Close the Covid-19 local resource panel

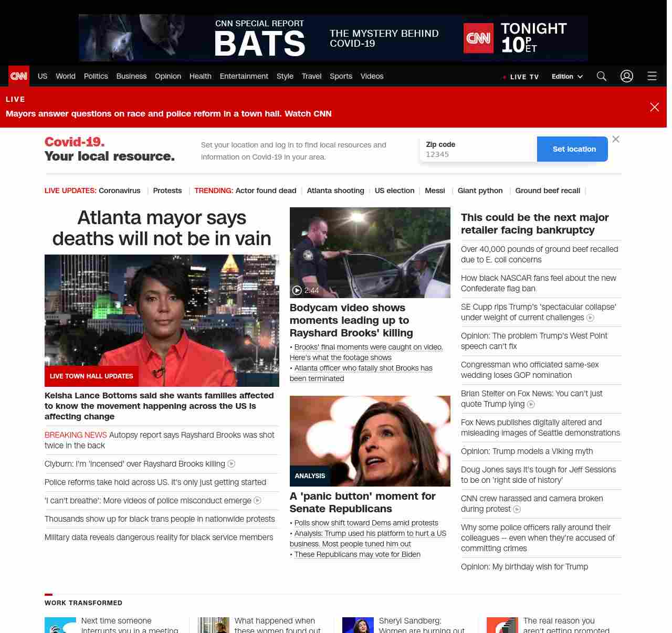click(616, 139)
